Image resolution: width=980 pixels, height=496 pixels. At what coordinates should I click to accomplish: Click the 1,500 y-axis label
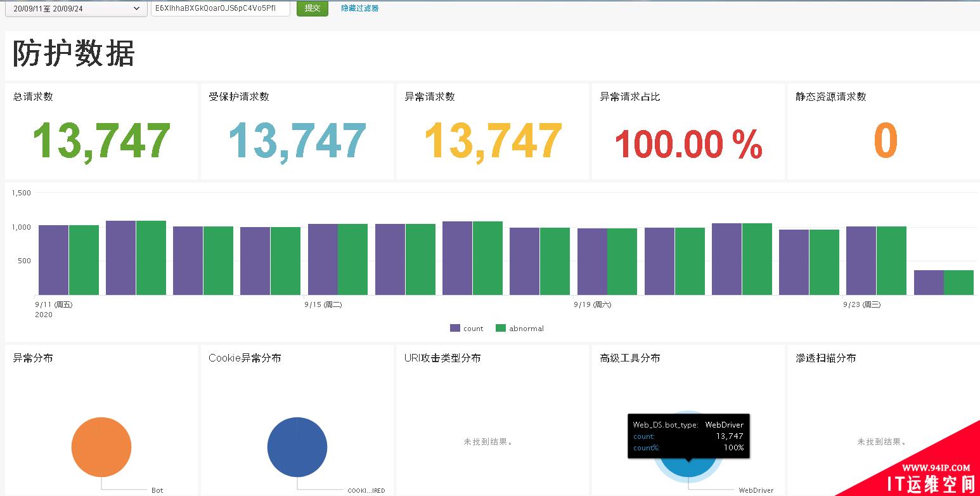(x=22, y=193)
